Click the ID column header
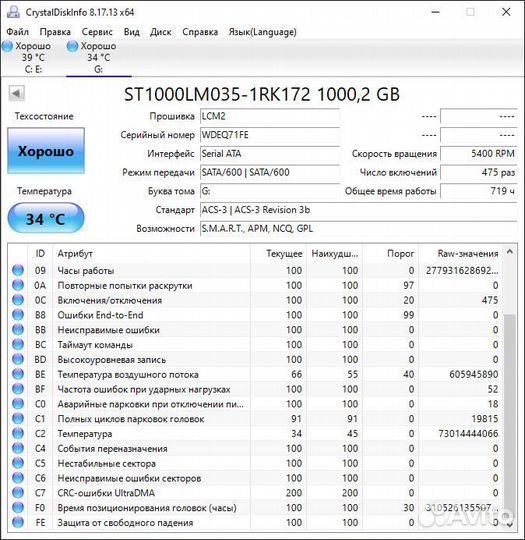This screenshot has width=525, height=540. click(x=40, y=254)
